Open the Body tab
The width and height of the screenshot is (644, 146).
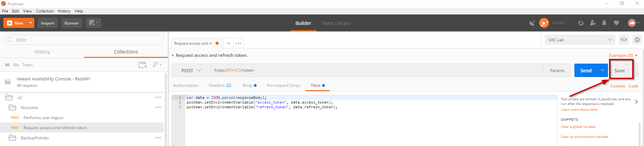coord(250,85)
